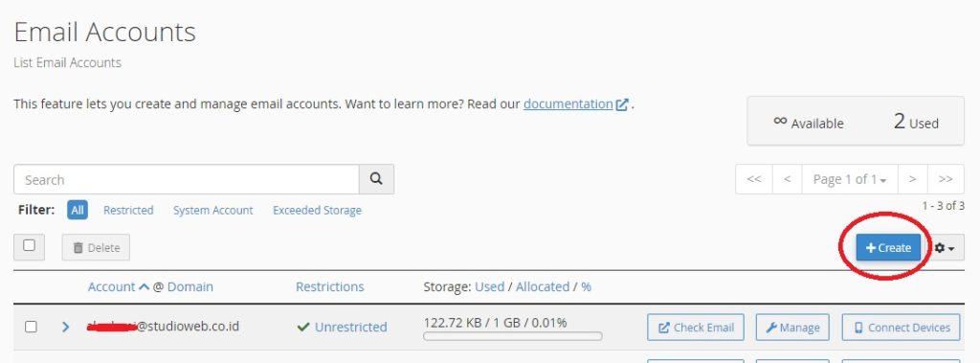Go to the first page with <<
The height and width of the screenshot is (363, 980).
[754, 179]
